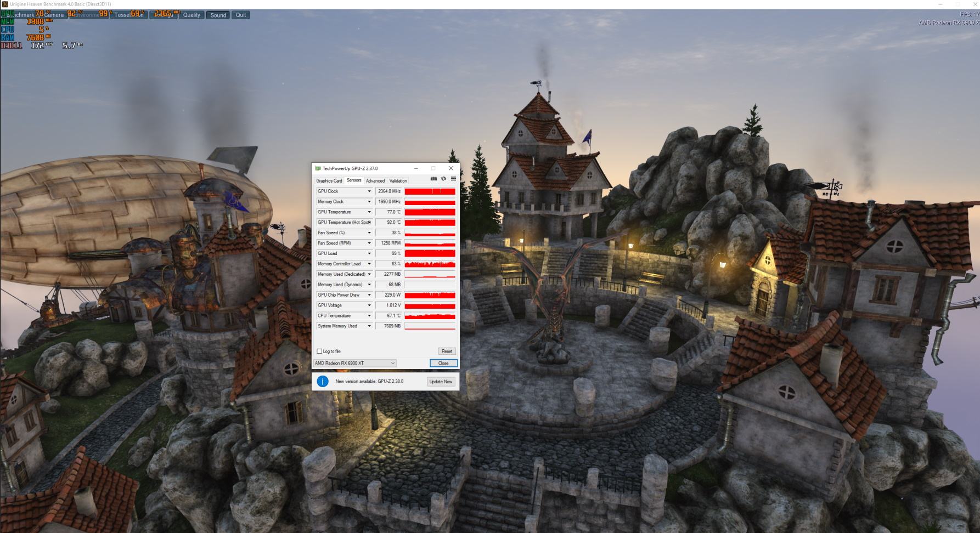Expand the GPU Temperature (Hot Spot) dropdown
Image resolution: width=980 pixels, height=533 pixels.
pyautogui.click(x=369, y=223)
